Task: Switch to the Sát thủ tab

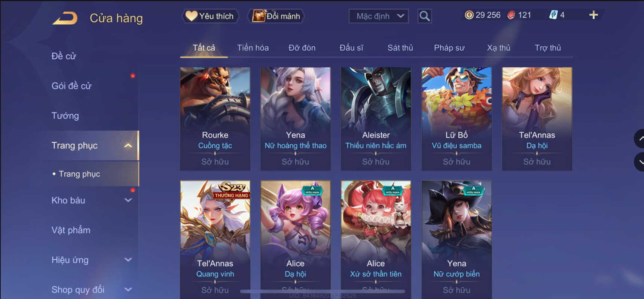Action: pyautogui.click(x=400, y=48)
